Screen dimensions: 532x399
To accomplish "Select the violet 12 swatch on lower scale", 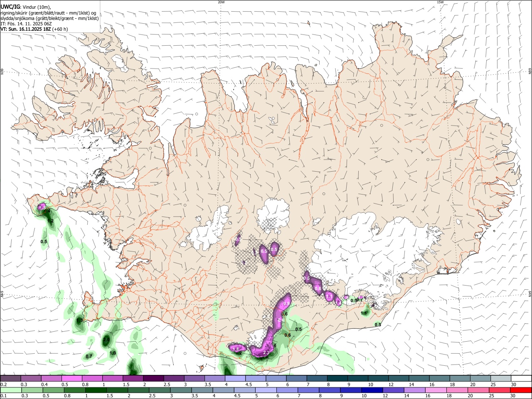I will coord(393,390).
